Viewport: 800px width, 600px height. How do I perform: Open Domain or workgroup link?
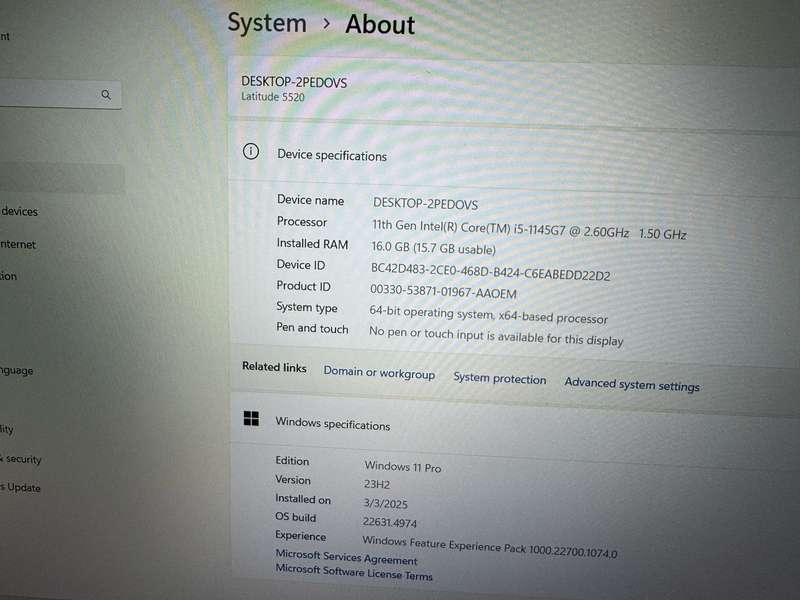click(x=379, y=373)
